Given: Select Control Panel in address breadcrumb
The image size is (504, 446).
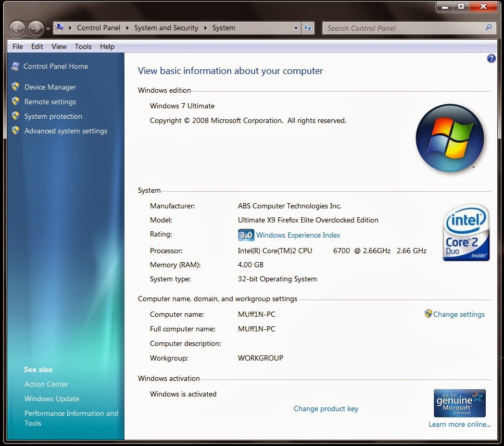Looking at the screenshot, I should (x=98, y=28).
